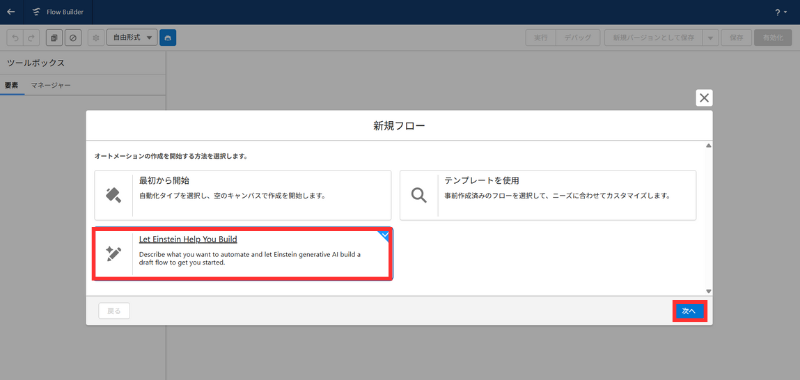Click the sparkle pencil Einstein icon
Viewport: 800px width, 380px height.
click(x=113, y=254)
